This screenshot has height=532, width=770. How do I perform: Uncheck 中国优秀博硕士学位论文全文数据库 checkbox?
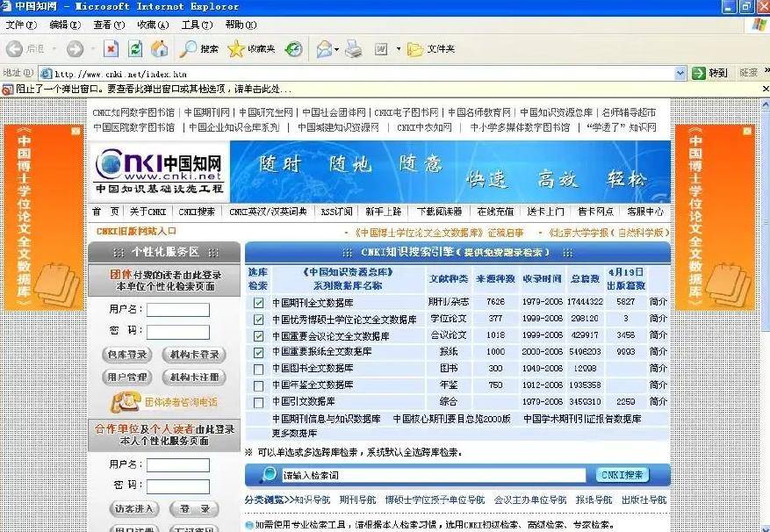point(258,320)
